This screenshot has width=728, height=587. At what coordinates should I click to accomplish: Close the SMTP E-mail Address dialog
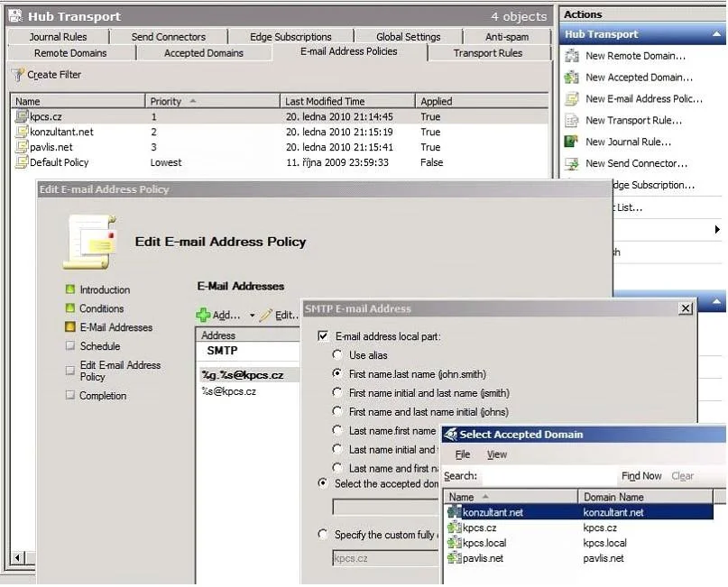tap(686, 308)
